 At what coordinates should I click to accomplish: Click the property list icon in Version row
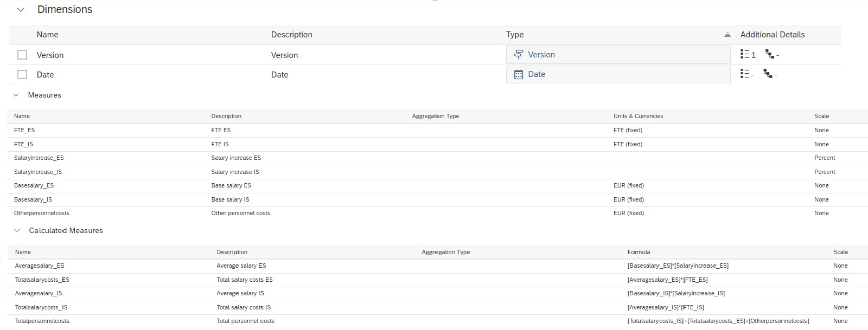click(745, 55)
